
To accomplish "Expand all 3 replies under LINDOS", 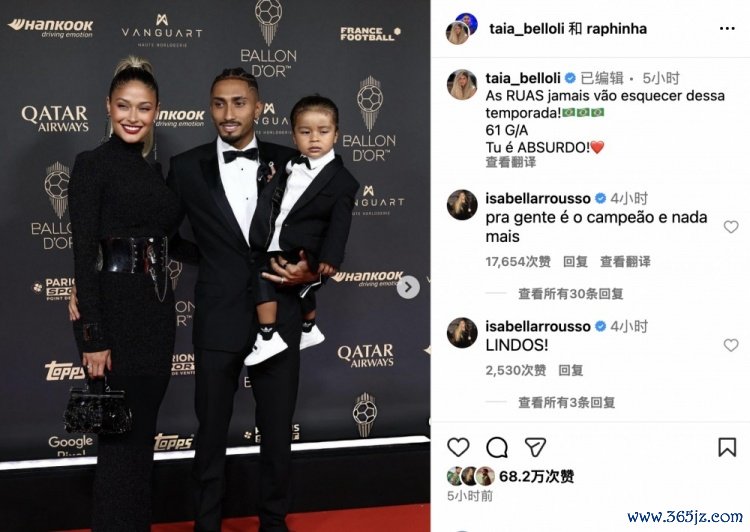I will pos(566,402).
